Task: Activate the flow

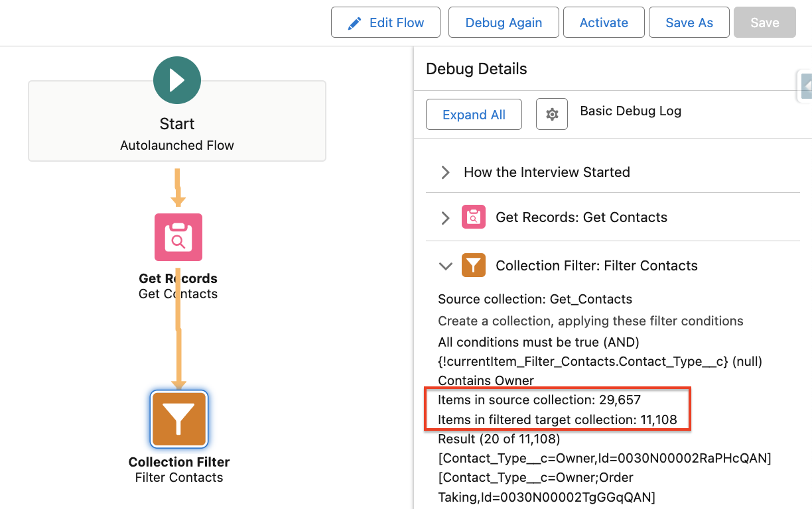Action: coord(603,22)
